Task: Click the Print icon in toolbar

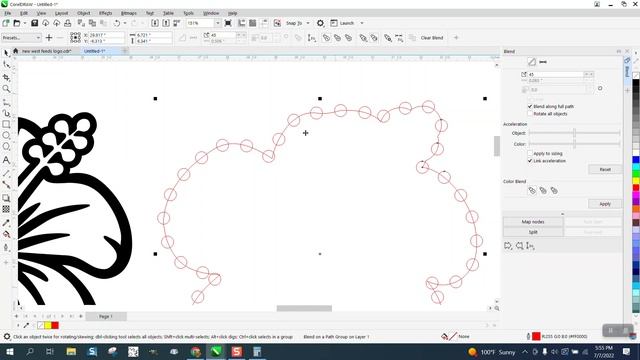Action: click(68, 23)
